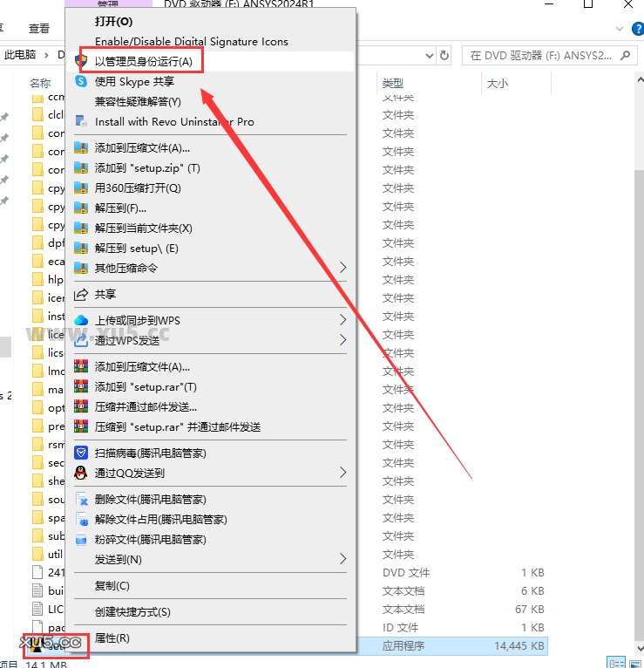Expand the ribbon chevron near help icon
Image resolution: width=644 pixels, height=668 pixels.
(x=620, y=29)
